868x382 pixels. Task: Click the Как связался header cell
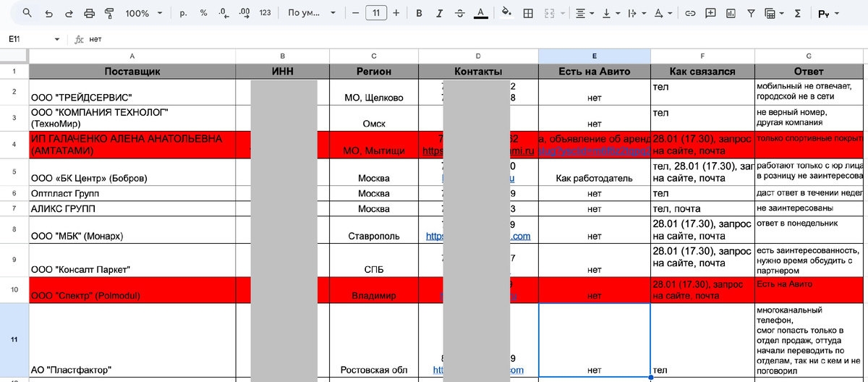[x=702, y=72]
